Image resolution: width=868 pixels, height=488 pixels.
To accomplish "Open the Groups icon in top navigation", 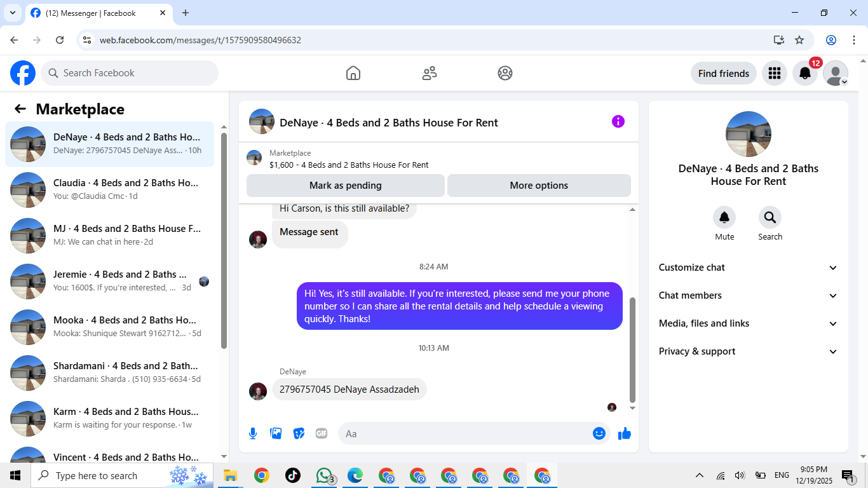I will click(505, 73).
